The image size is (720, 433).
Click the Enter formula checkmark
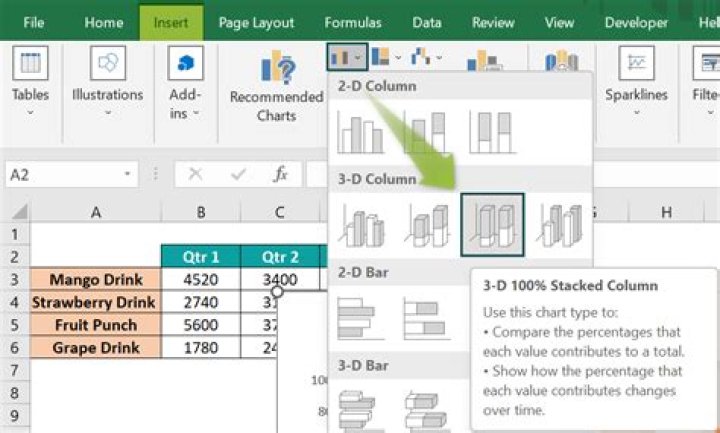click(238, 174)
